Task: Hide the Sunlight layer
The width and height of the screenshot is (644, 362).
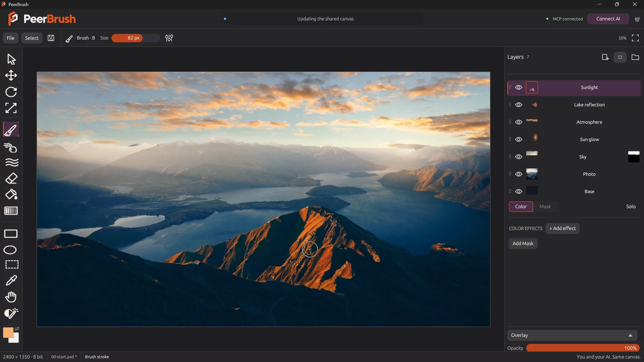Action: [x=519, y=87]
